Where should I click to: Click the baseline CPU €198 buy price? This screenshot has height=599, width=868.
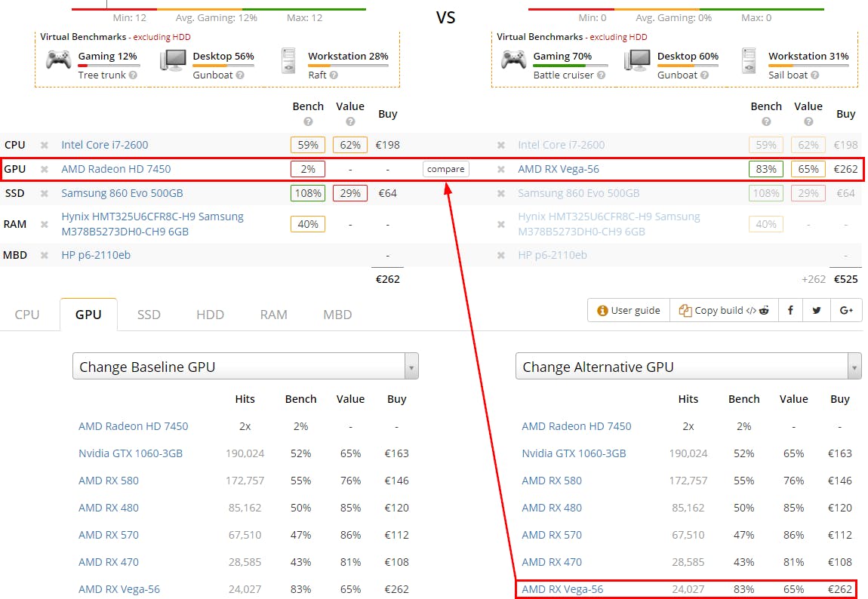tap(387, 145)
